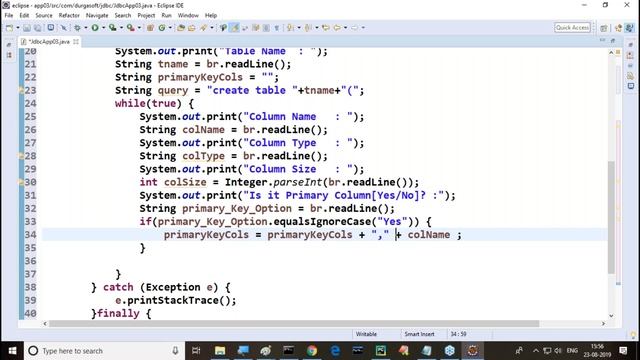Click the Open Task icon

tap(191, 28)
